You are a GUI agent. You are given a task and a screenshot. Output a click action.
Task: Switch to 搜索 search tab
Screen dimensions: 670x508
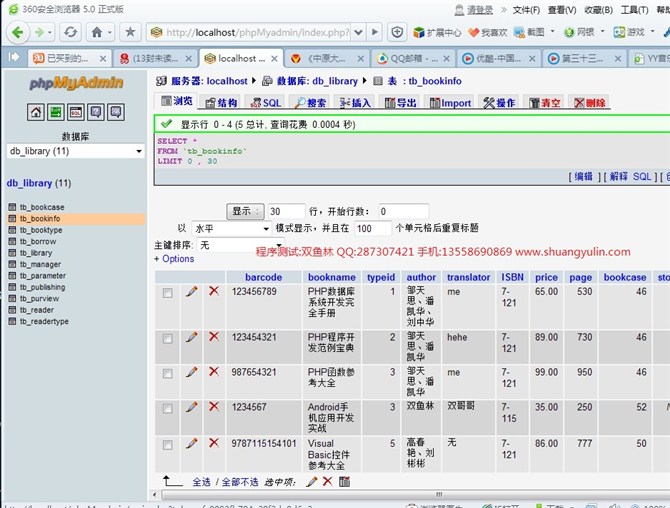[311, 103]
